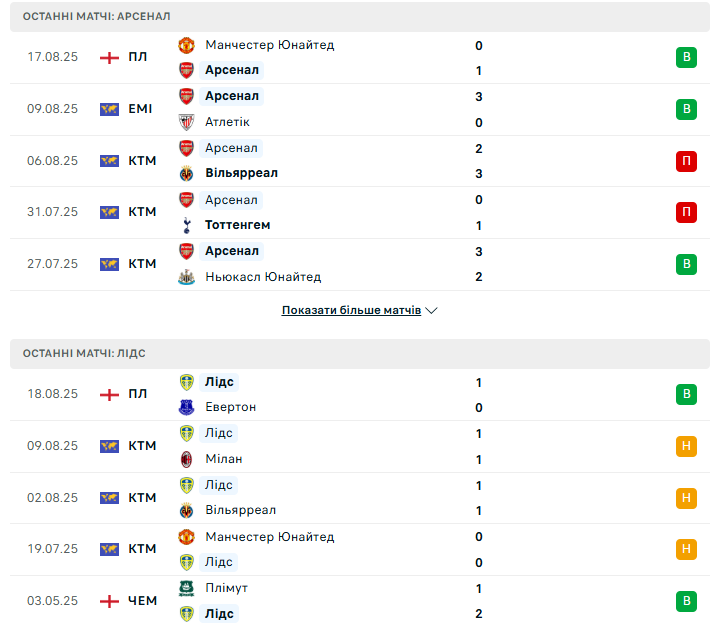Click world flag icon next to ЕМІ
This screenshot has height=624, width=717.
(110, 109)
